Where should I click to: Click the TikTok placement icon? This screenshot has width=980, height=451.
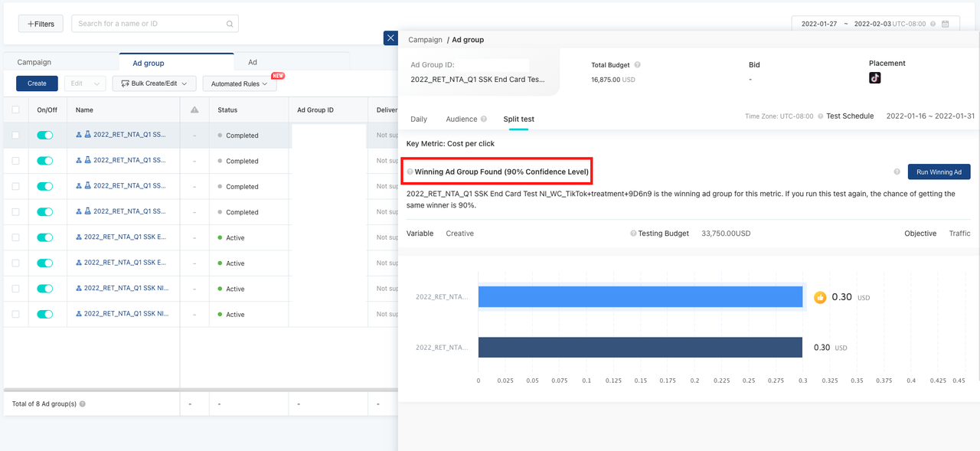[874, 78]
